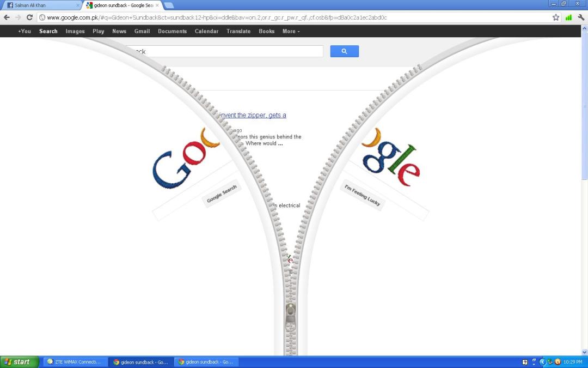Screen dimensions: 588x368
Task: Click the green signal bars extension icon
Action: tap(568, 17)
